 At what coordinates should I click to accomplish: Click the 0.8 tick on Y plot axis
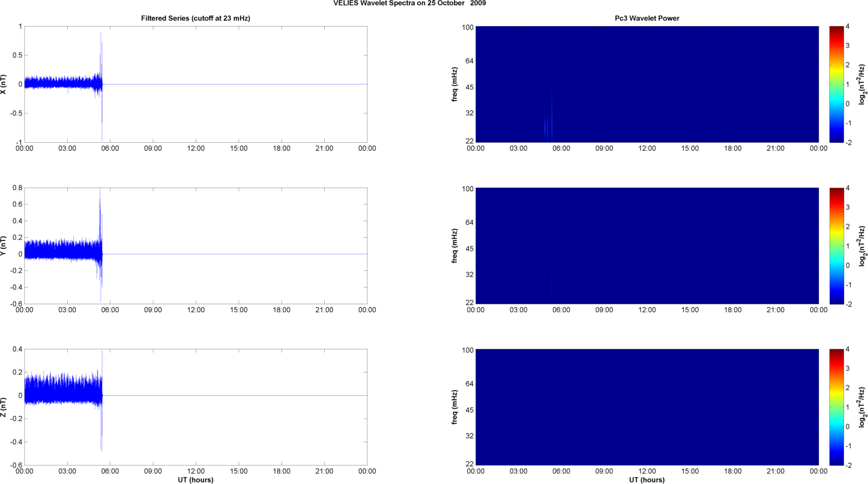click(17, 188)
